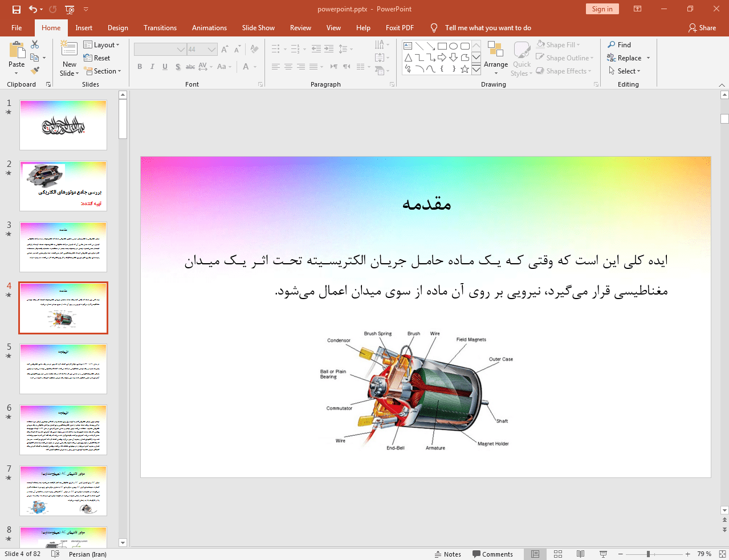Toggle Strikethrough formatting
This screenshot has height=560, width=729.
[190, 67]
